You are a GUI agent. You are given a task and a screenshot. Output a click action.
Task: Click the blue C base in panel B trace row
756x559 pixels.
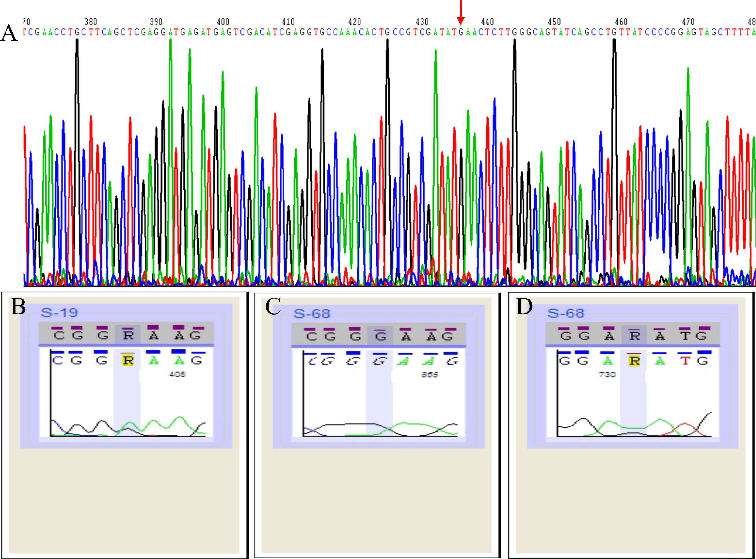coord(57,361)
